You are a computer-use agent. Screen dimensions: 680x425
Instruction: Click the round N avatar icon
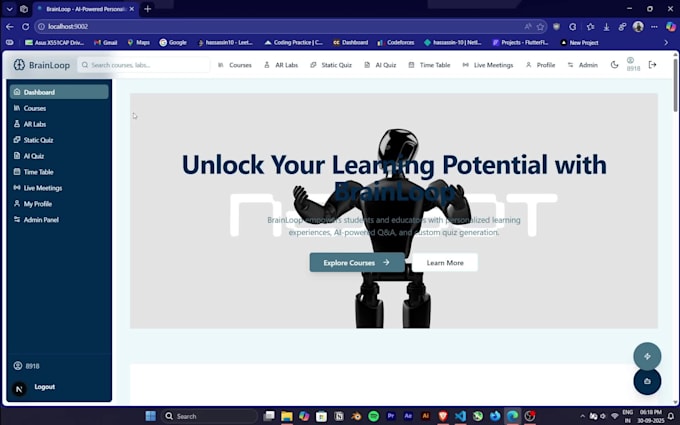19,389
